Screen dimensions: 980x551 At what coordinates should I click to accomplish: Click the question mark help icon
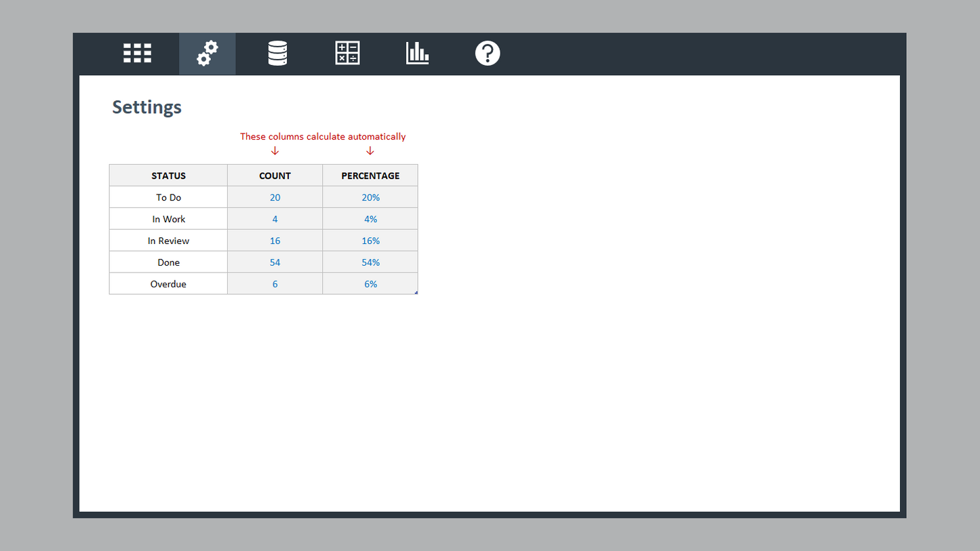[487, 53]
